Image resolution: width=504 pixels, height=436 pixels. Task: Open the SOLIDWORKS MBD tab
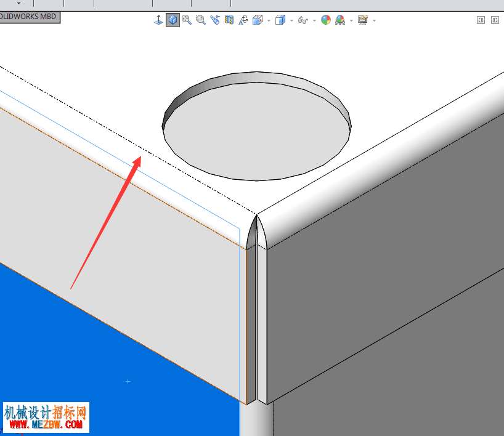tap(29, 17)
